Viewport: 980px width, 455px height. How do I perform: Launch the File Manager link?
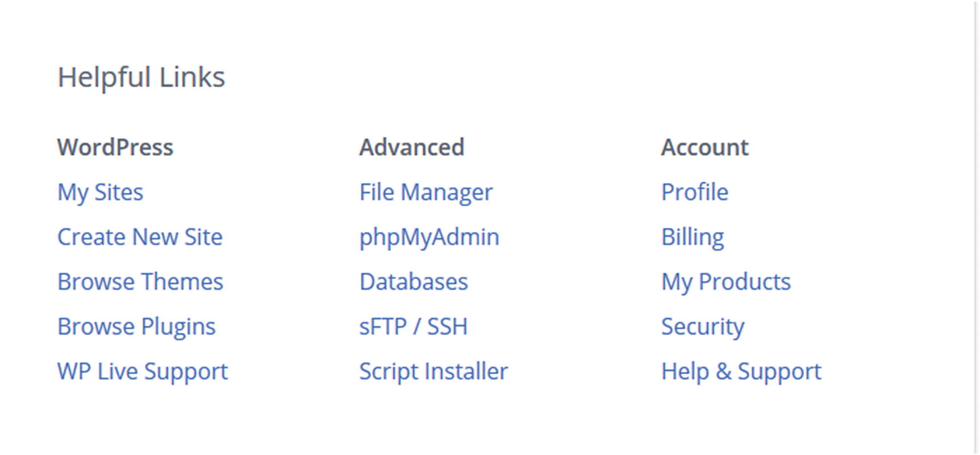click(x=426, y=193)
